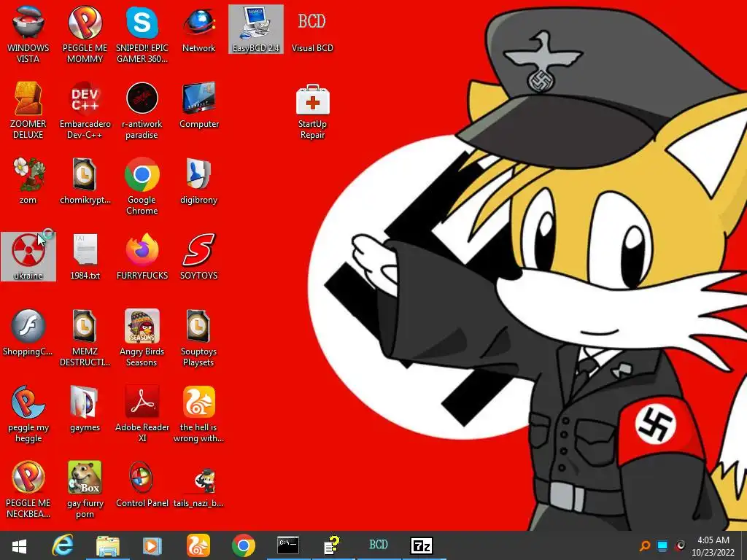Open the Start menu button
This screenshot has width=747, height=560.
click(19, 545)
